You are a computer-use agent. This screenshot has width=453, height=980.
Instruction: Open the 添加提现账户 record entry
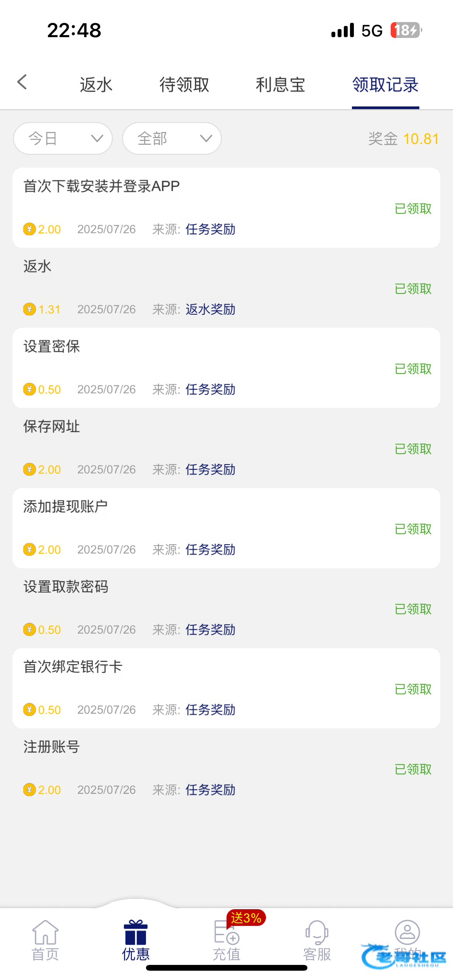click(226, 528)
